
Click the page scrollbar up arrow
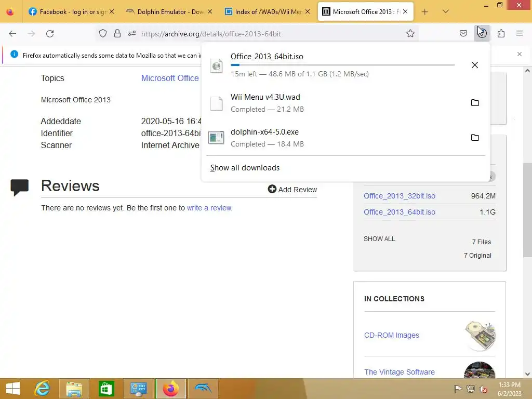[527, 71]
